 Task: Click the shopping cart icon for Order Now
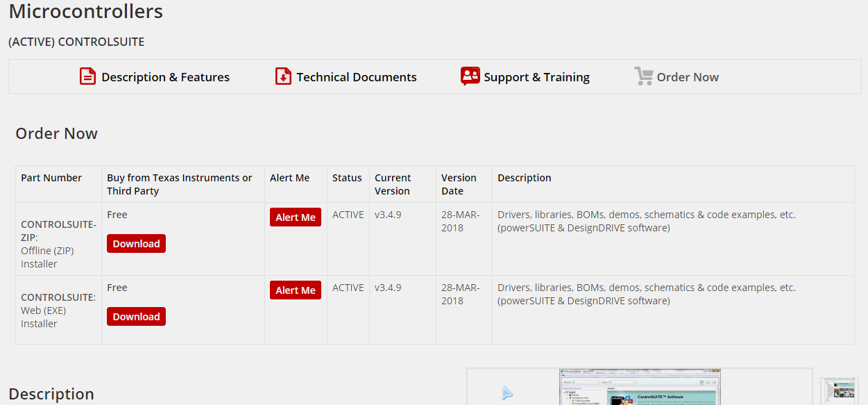coord(644,76)
